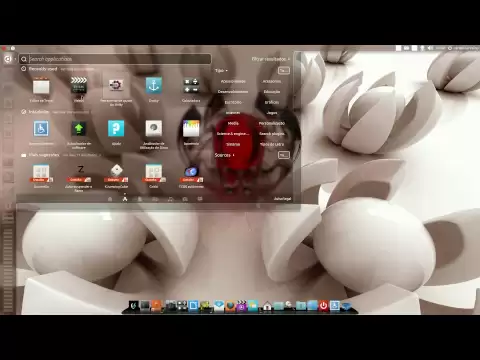Open Docky anchor icon in Dash
Image resolution: width=480 pixels, height=360 pixels.
coord(154,85)
